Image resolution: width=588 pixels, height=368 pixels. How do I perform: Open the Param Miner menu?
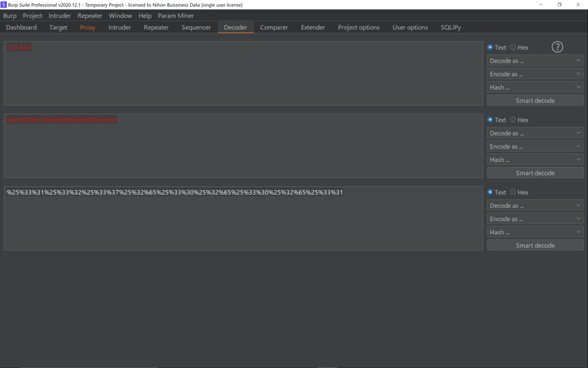(176, 16)
